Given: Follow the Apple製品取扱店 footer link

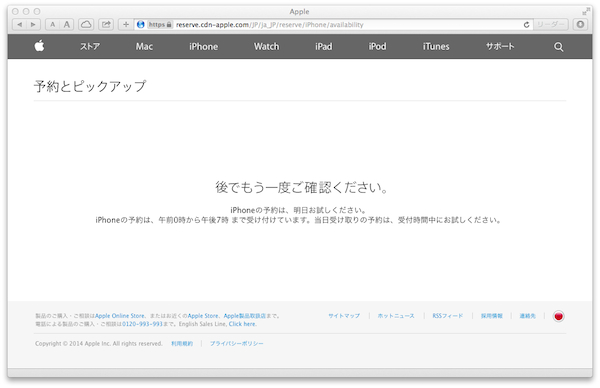Looking at the screenshot, I should pos(245,316).
